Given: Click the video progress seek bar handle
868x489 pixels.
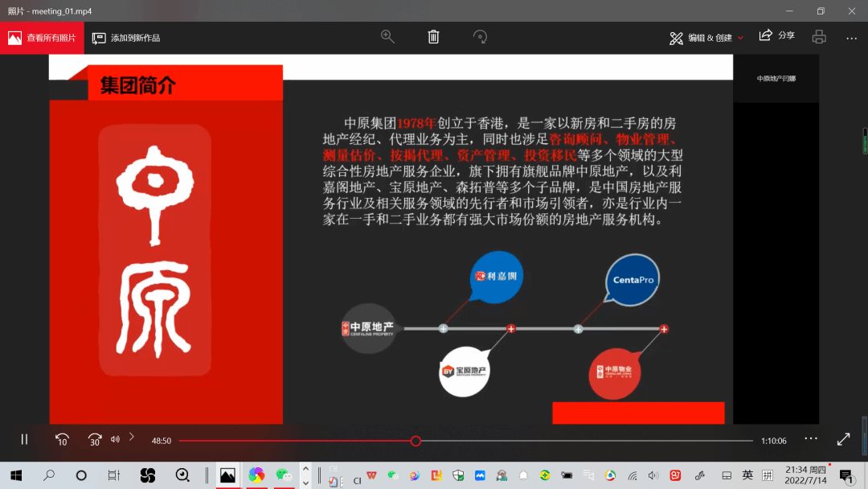Looking at the screenshot, I should 416,441.
